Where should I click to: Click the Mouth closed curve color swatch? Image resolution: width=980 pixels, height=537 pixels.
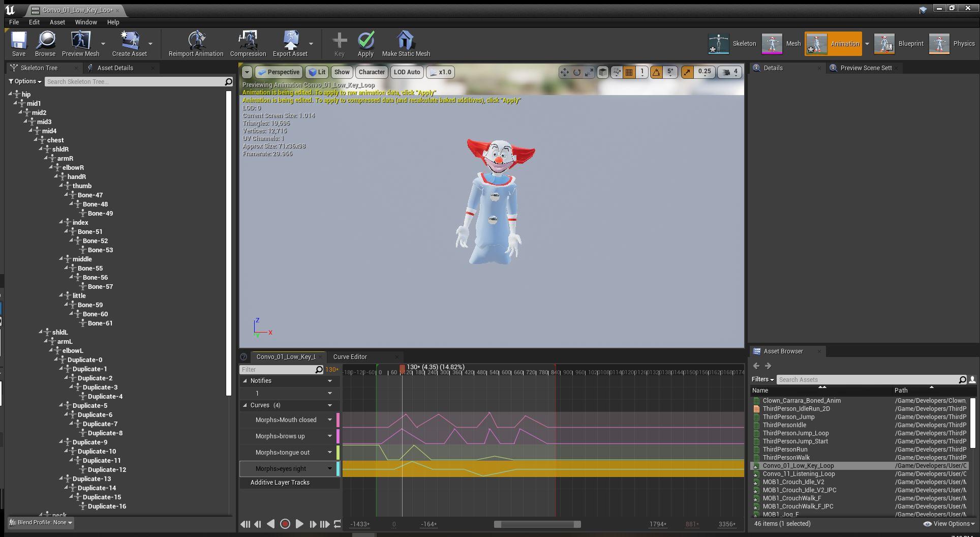[x=338, y=420]
